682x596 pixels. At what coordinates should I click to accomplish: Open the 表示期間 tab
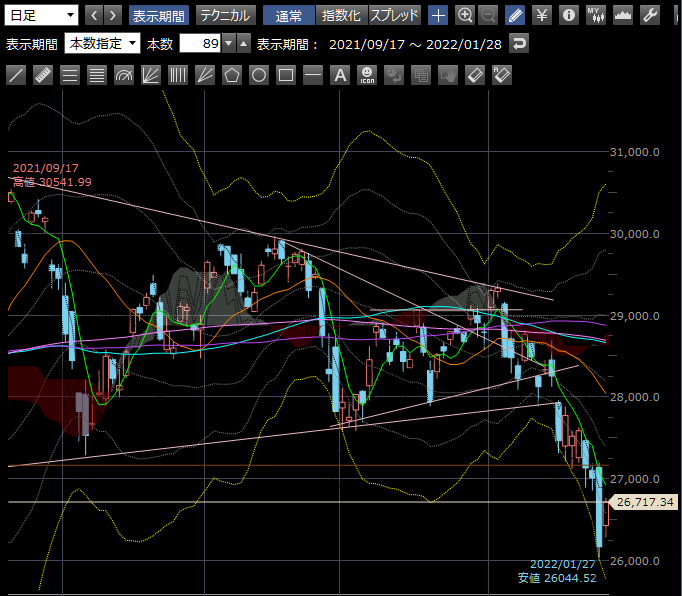tap(158, 15)
